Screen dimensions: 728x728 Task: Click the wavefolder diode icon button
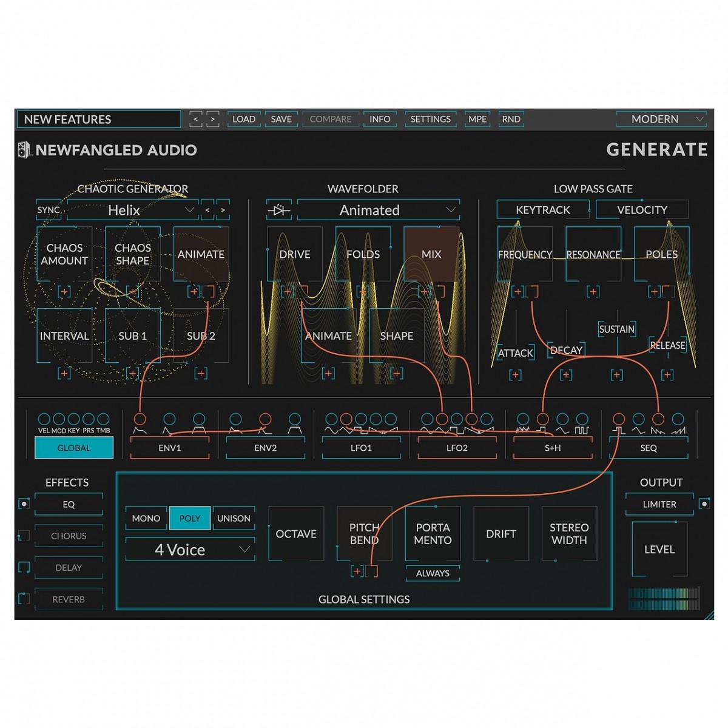click(x=278, y=211)
